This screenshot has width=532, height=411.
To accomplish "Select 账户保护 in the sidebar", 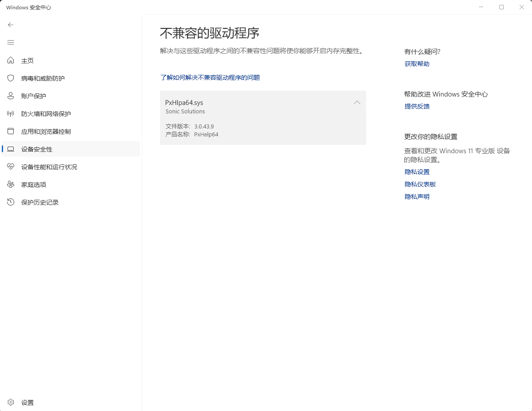I will pyautogui.click(x=71, y=96).
